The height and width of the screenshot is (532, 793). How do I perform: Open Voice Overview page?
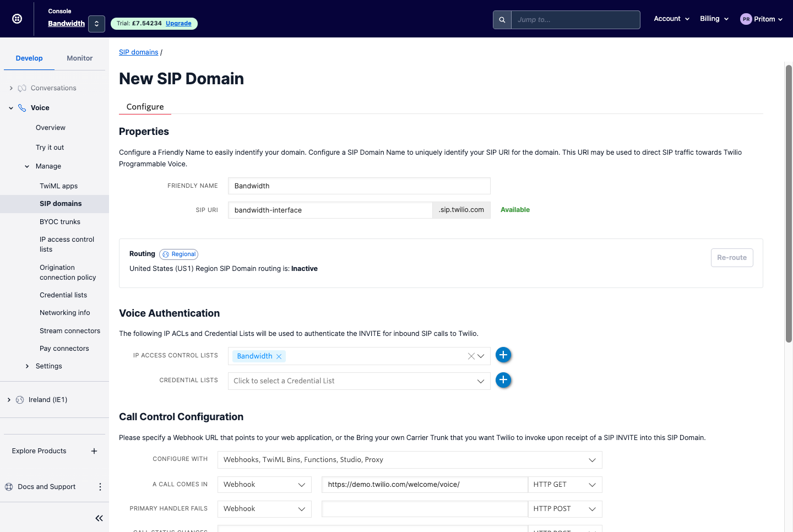tap(51, 128)
